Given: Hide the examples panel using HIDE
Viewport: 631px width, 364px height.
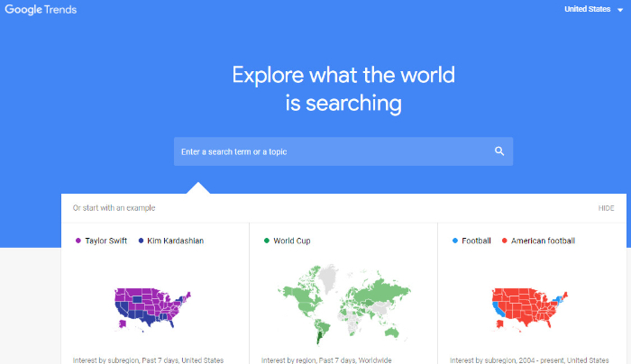Looking at the screenshot, I should pyautogui.click(x=606, y=208).
